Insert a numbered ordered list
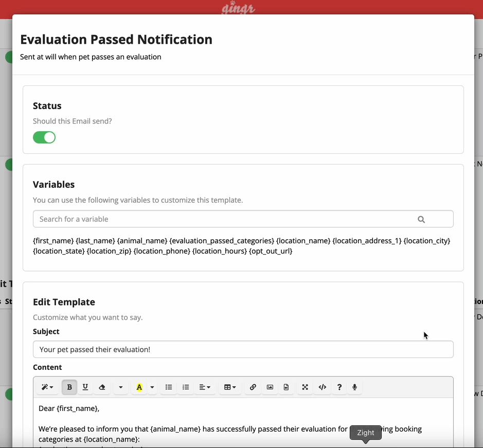Screen dimensions: 483x448 [186, 387]
